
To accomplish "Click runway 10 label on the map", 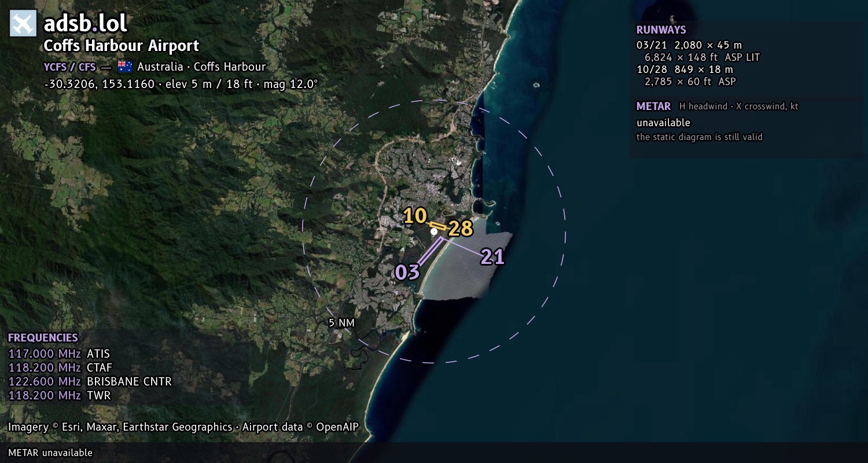I will click(415, 216).
